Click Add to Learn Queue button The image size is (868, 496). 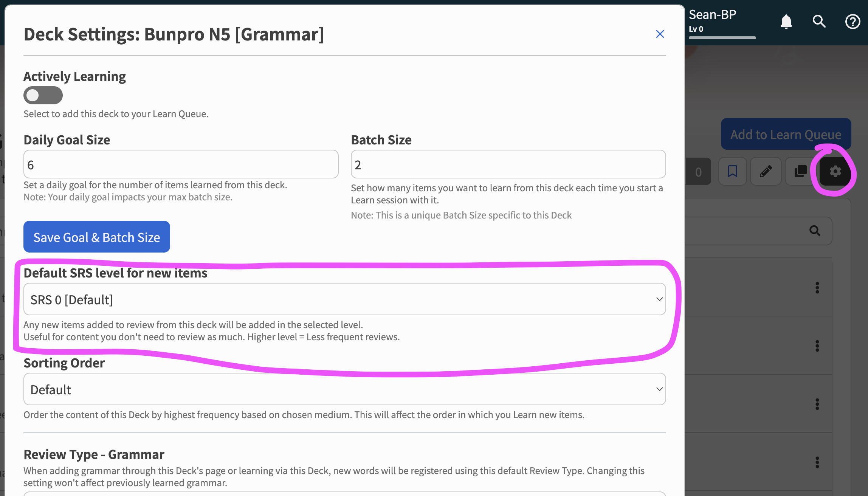click(x=786, y=134)
